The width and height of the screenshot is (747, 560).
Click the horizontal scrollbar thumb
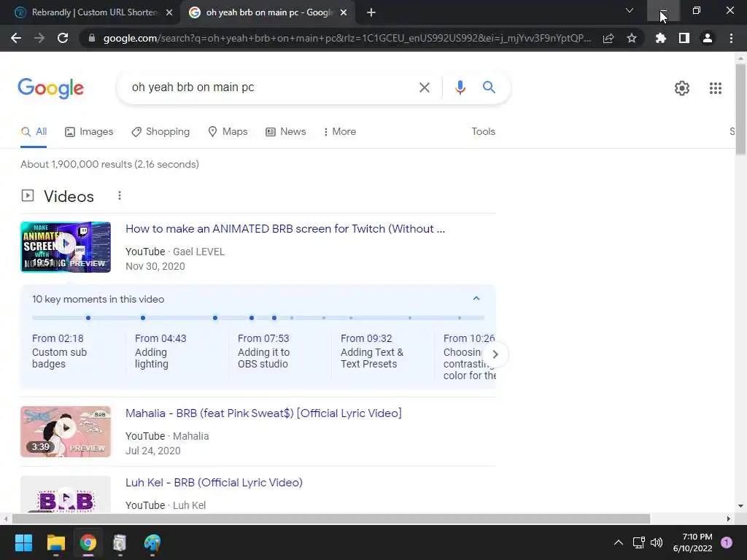pos(331,518)
